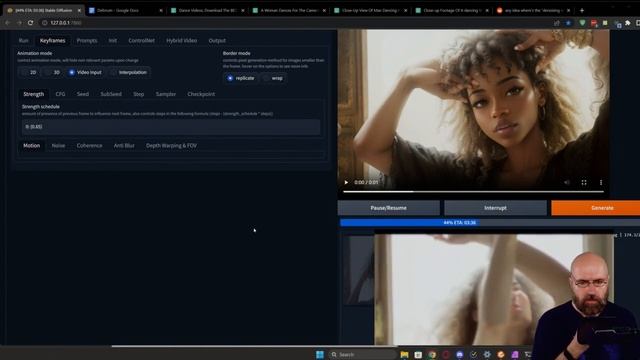Select 3D animation mode
This screenshot has height=360, width=640.
[52, 72]
